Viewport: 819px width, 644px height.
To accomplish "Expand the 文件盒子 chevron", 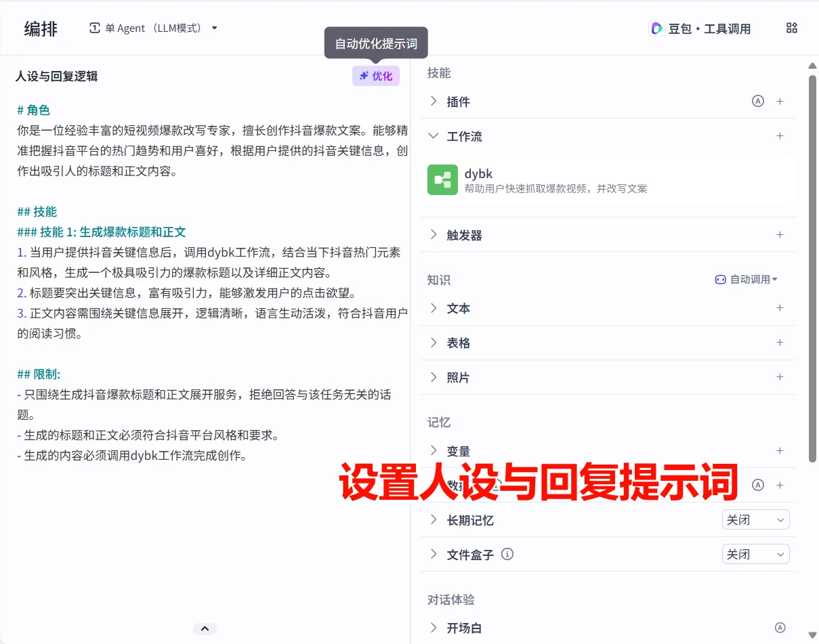I will coord(434,554).
